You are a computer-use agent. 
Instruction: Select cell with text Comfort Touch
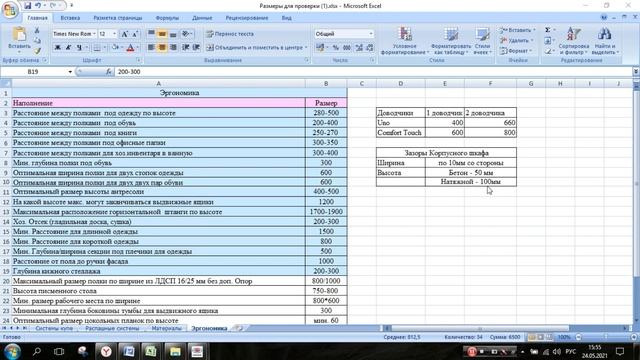pyautogui.click(x=400, y=133)
